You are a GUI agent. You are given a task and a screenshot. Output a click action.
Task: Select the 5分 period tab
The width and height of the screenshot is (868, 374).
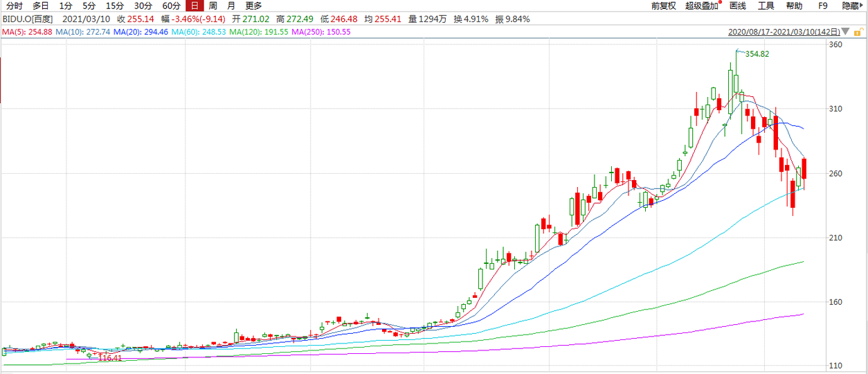point(89,6)
